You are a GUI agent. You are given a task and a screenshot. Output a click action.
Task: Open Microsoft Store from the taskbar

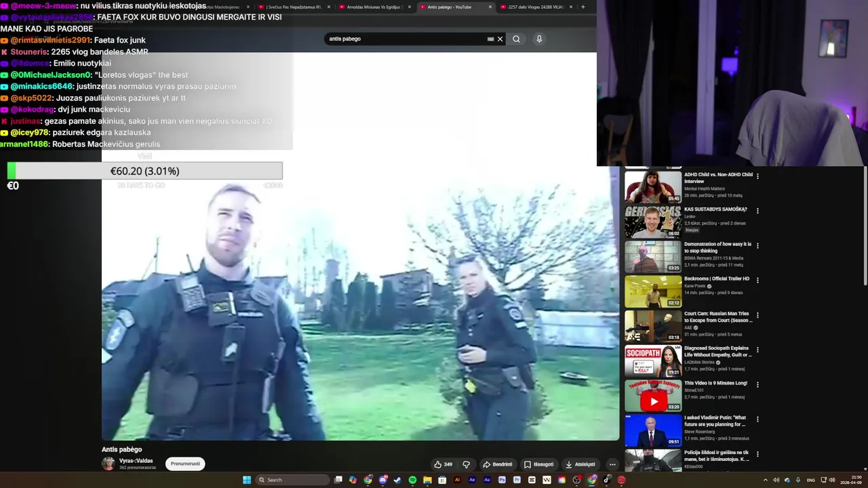(x=442, y=480)
